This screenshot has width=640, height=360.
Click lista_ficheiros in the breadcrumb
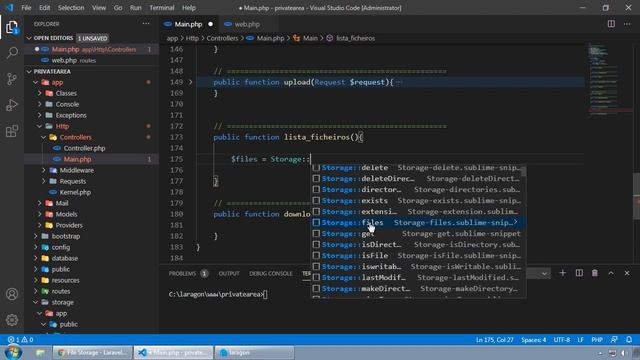tap(356, 38)
